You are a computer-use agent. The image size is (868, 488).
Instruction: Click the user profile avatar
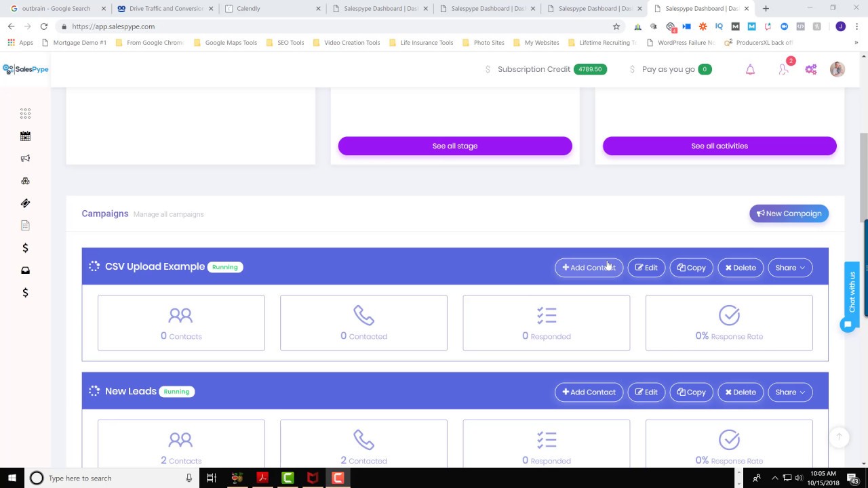837,69
